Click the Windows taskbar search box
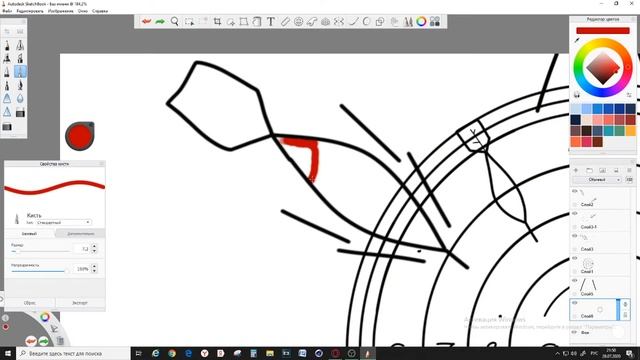This screenshot has height=360, width=640. (x=73, y=353)
